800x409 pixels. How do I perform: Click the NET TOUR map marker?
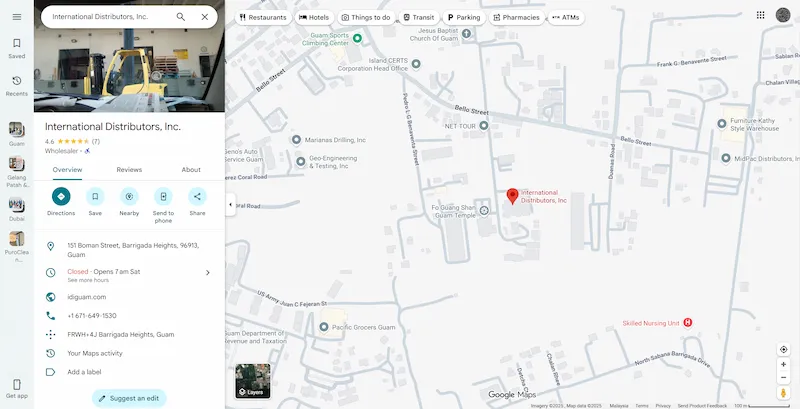pos(484,125)
